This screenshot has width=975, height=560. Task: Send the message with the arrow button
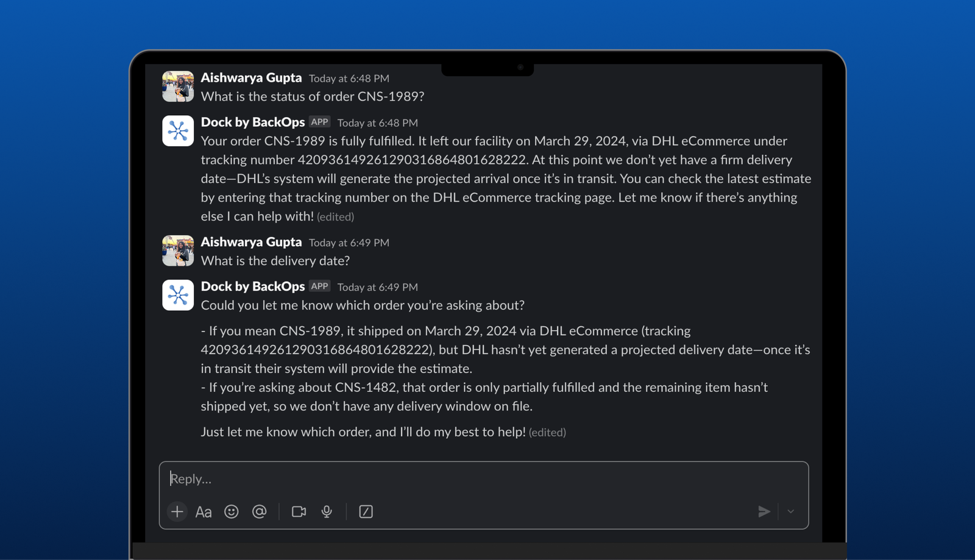[x=764, y=511]
